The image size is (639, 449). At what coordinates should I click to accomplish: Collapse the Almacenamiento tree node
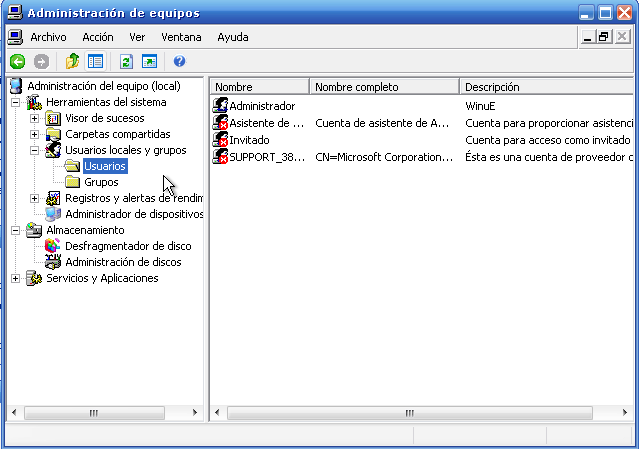pos(15,230)
